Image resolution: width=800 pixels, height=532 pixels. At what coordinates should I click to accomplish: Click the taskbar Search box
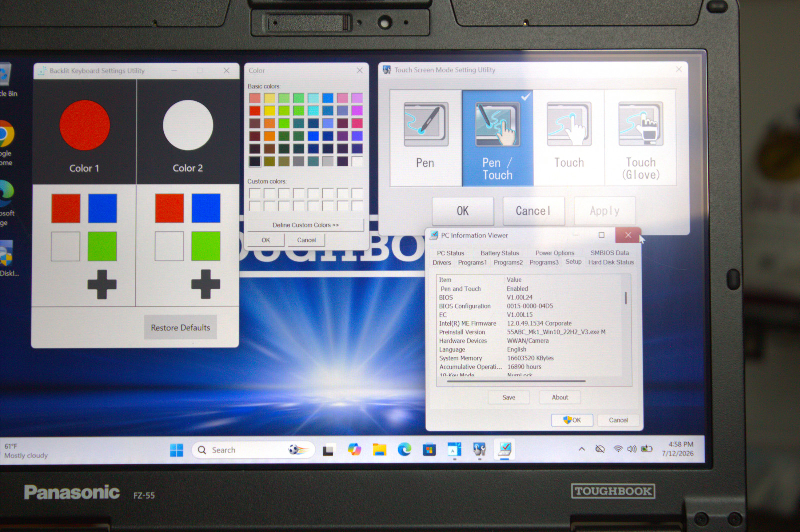pyautogui.click(x=253, y=450)
